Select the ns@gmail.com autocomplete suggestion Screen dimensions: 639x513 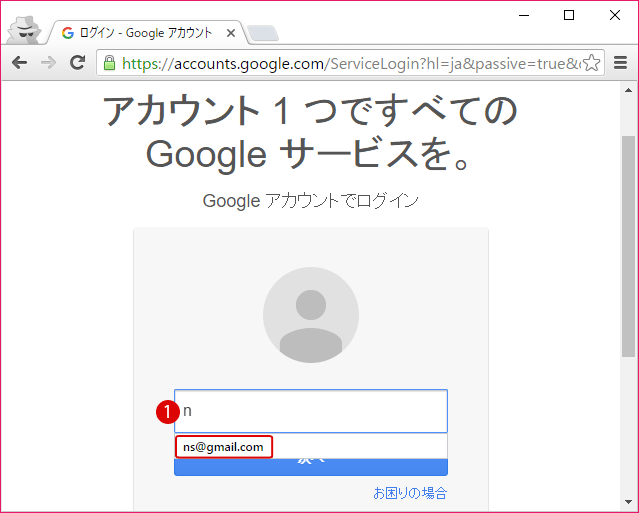coord(224,446)
